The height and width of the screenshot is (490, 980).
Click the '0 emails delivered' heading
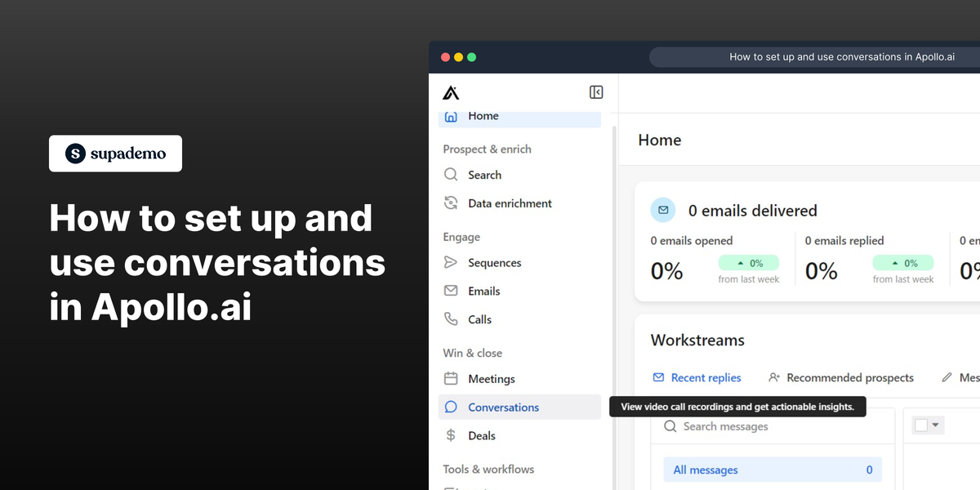(753, 210)
